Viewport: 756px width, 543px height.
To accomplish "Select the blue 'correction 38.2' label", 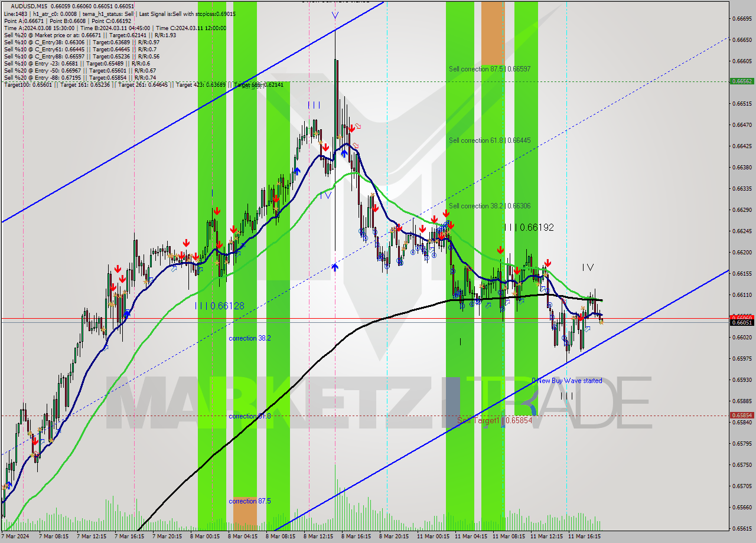I will tap(250, 338).
